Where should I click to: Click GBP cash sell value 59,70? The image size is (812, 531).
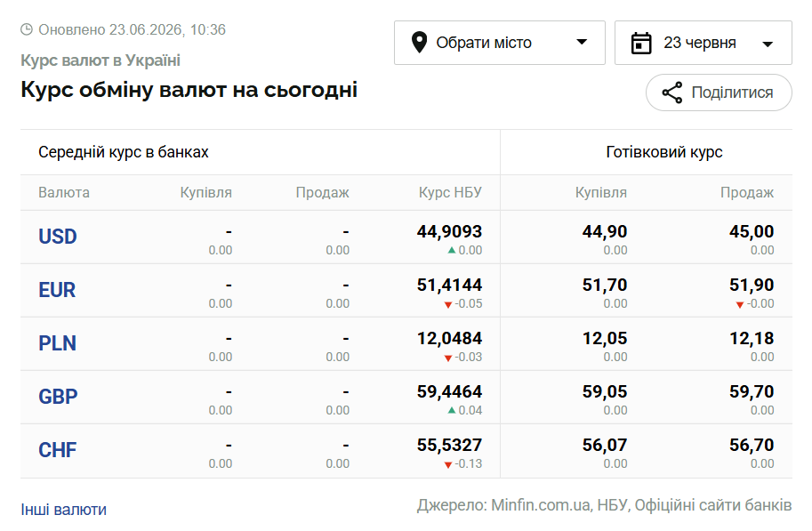point(752,391)
